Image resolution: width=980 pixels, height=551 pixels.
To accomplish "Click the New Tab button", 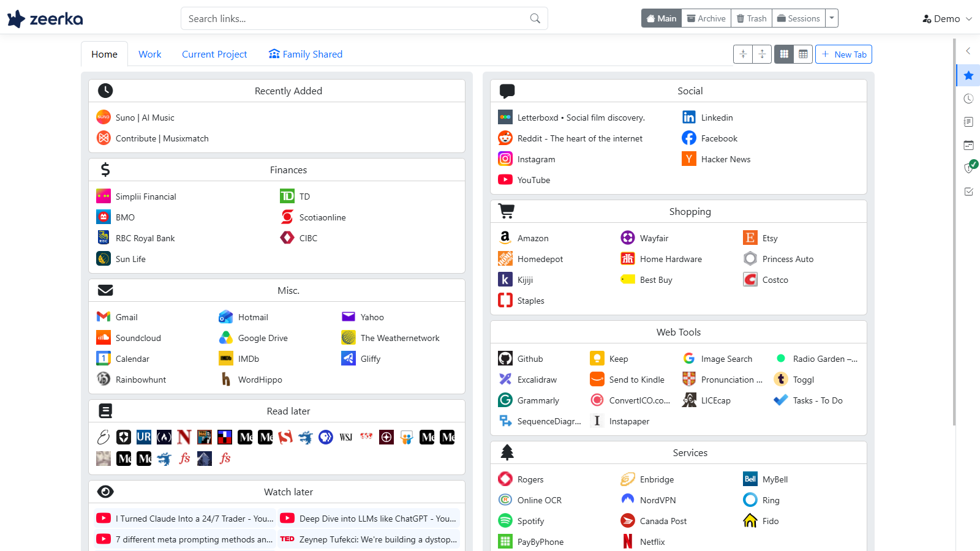I will pos(843,54).
